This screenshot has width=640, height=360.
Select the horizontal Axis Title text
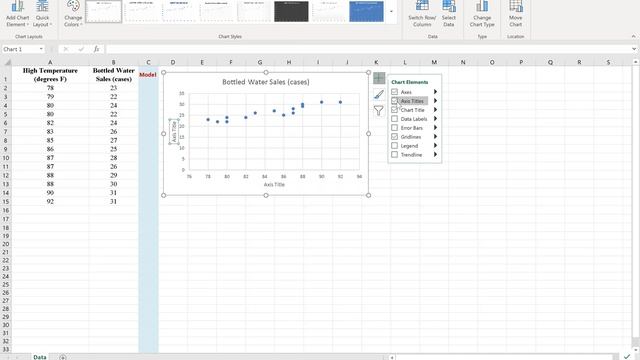tap(274, 184)
